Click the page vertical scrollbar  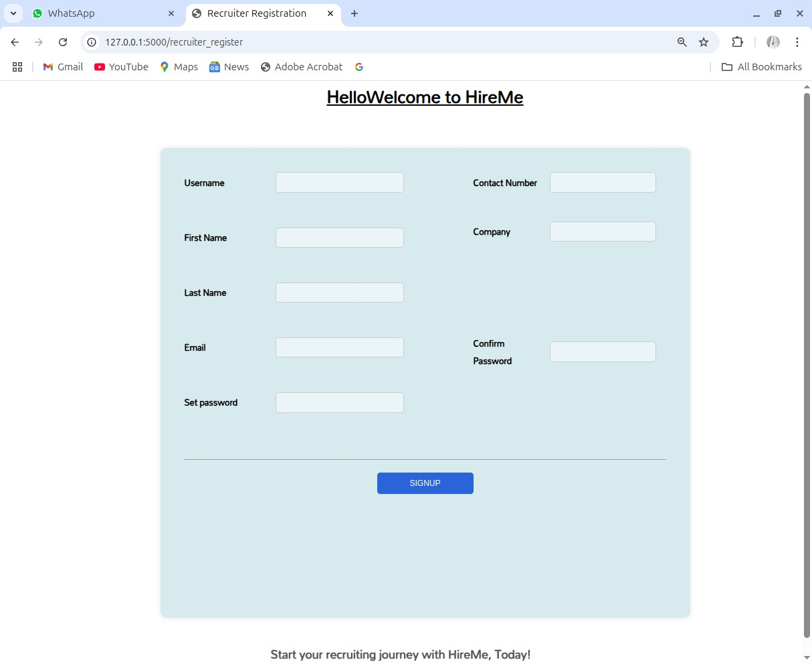(x=807, y=365)
